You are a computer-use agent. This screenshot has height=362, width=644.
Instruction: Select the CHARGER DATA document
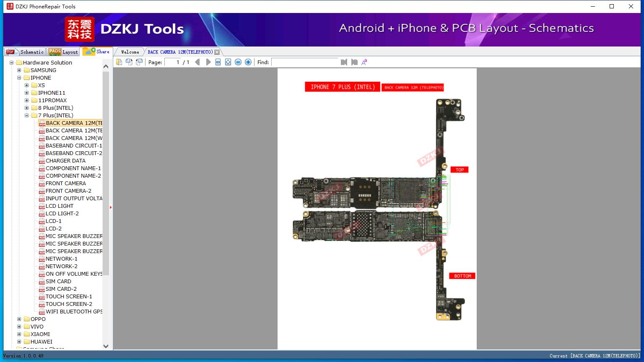point(65,160)
